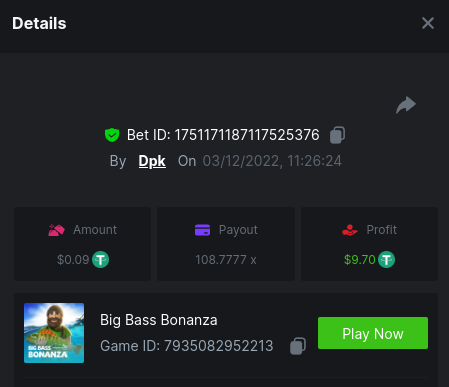The height and width of the screenshot is (387, 449).
Task: Click the Game ID number text
Action: click(218, 346)
